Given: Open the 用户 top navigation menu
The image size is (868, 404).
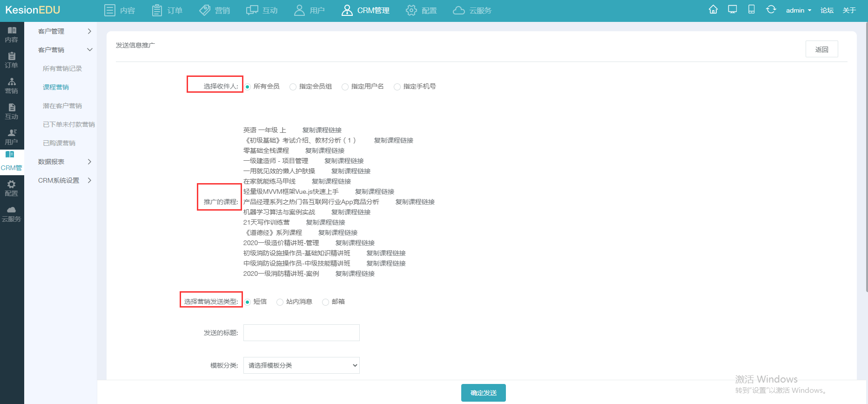Looking at the screenshot, I should pyautogui.click(x=310, y=10).
